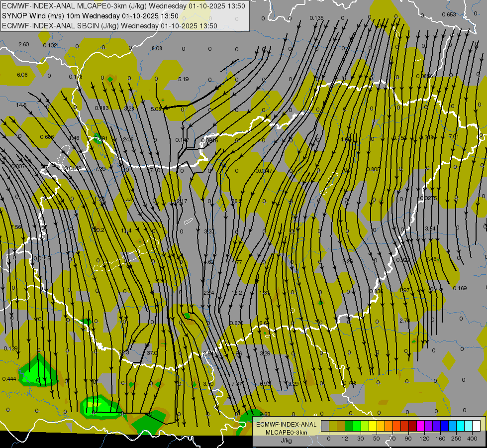Click the bright green legend swatch
This screenshot has height=448, width=487.
357,426
